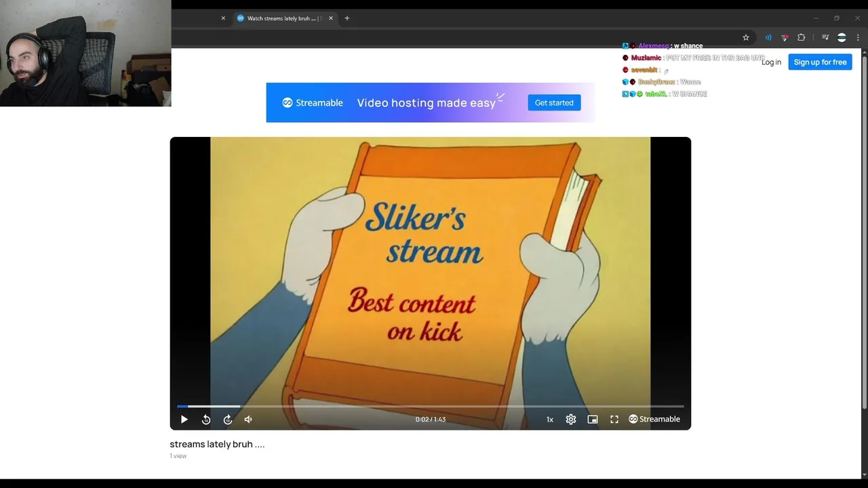The height and width of the screenshot is (488, 868).
Task: Log in to Streamable
Action: pyautogui.click(x=771, y=62)
